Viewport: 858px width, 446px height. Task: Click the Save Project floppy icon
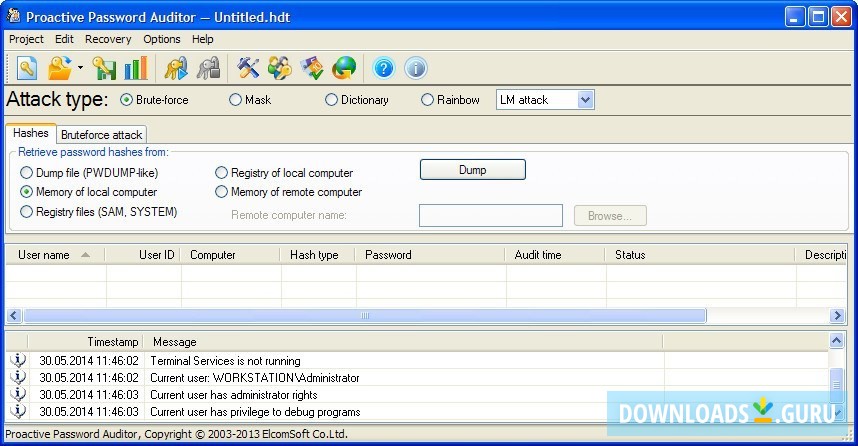tap(104, 68)
